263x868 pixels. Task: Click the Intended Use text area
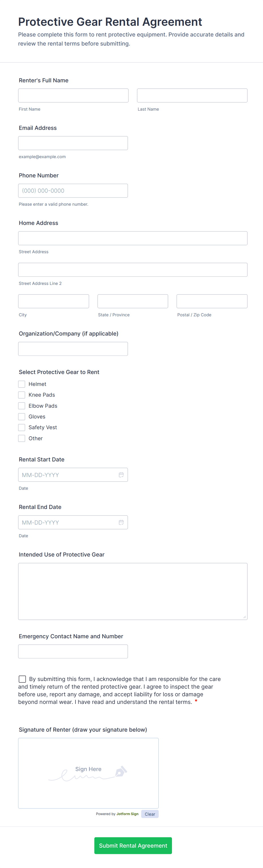pos(133,591)
